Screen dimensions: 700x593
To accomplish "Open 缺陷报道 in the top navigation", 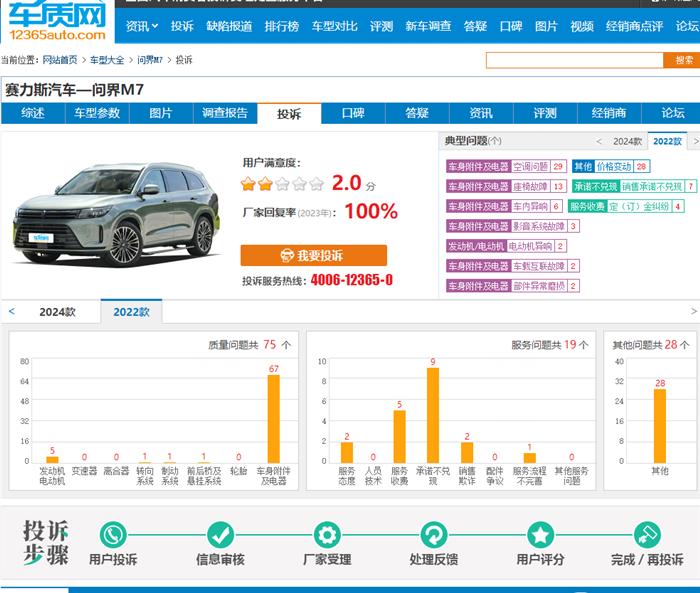I will tap(229, 26).
